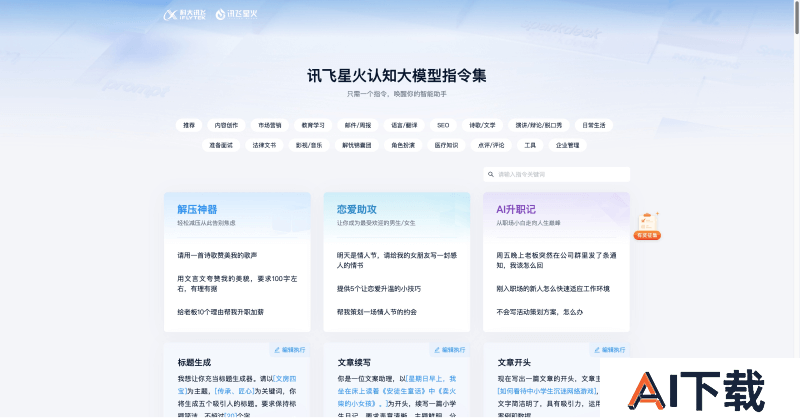Click the page vertical scrollbar thumb
This screenshot has height=418, width=800.
[796, 17]
